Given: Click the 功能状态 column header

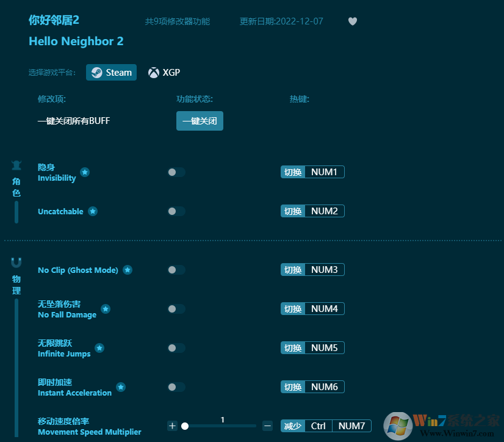Looking at the screenshot, I should 195,99.
